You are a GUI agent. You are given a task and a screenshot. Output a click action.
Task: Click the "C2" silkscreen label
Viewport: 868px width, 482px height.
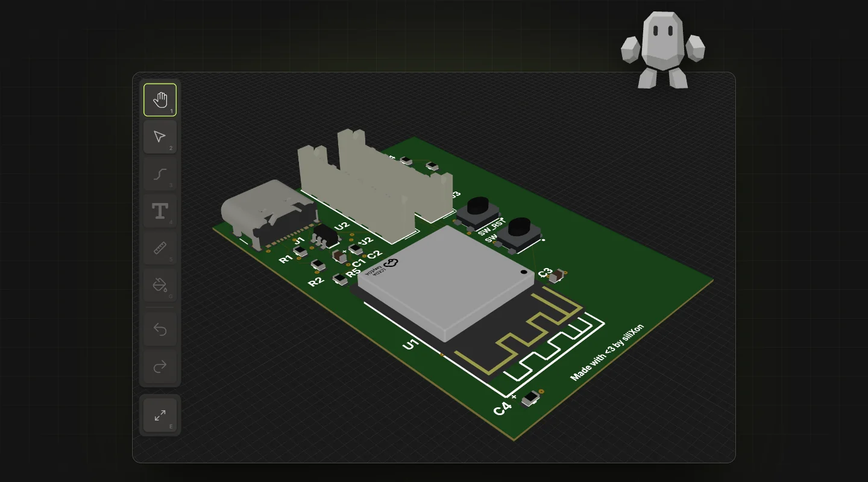pyautogui.click(x=374, y=255)
